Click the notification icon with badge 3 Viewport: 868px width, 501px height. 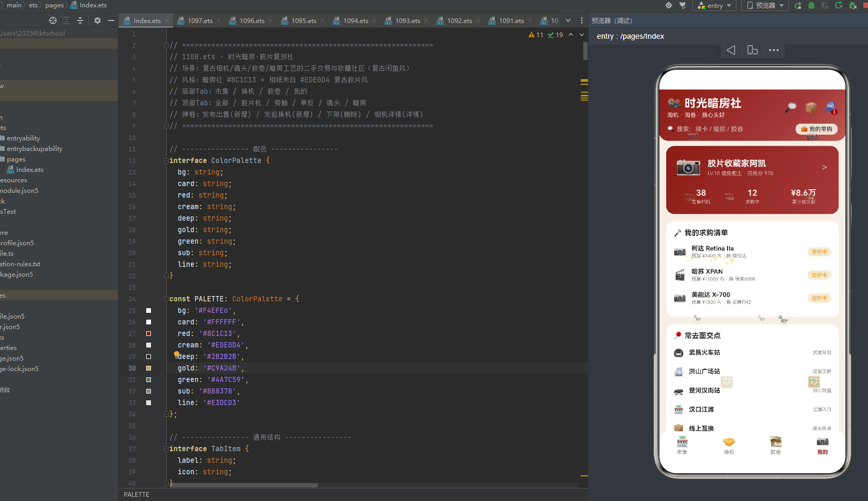coord(831,107)
